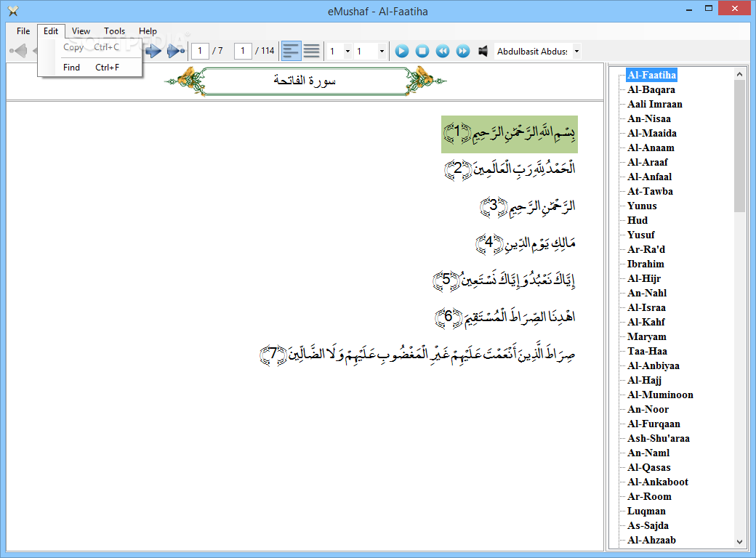Select An-Nisaa surah
756x558 pixels.
tap(649, 118)
